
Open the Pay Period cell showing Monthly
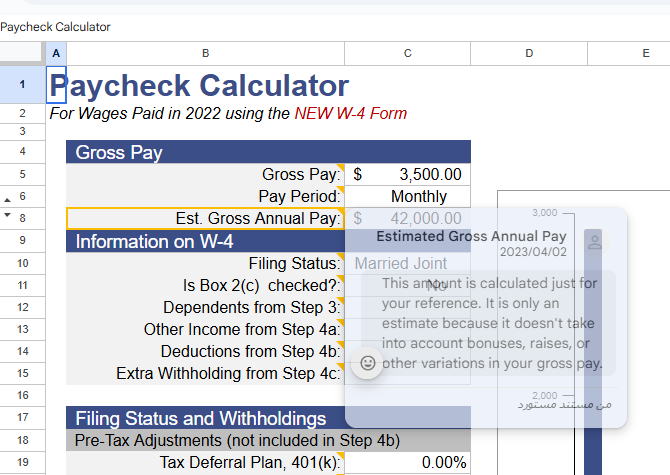click(408, 196)
